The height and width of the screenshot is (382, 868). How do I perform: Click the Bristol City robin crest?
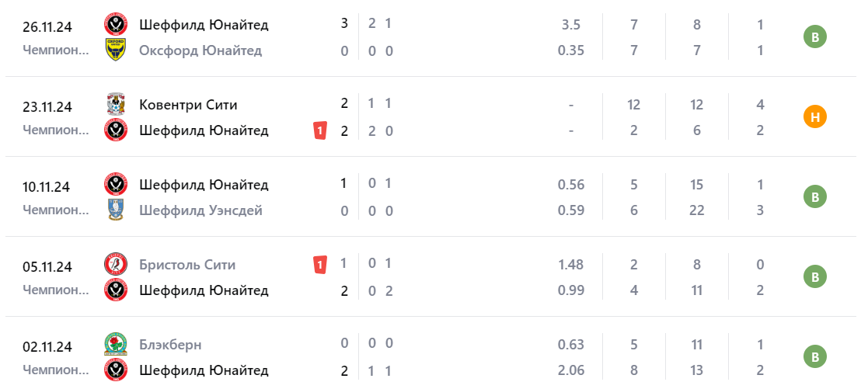[x=115, y=265]
